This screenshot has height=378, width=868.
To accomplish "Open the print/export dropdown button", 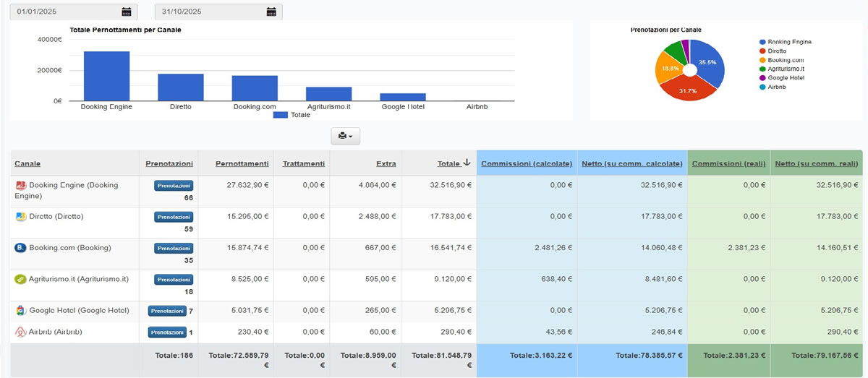I will coord(345,136).
